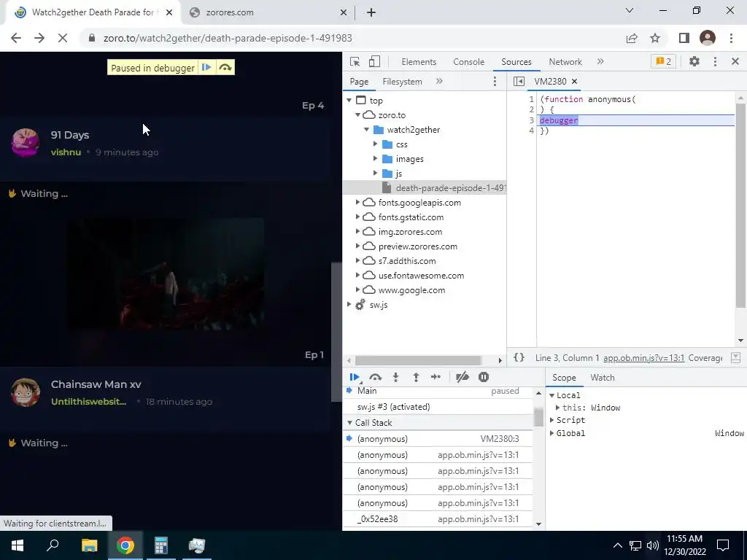Open the DevTools settings gear
This screenshot has height=560, width=747.
pos(694,61)
